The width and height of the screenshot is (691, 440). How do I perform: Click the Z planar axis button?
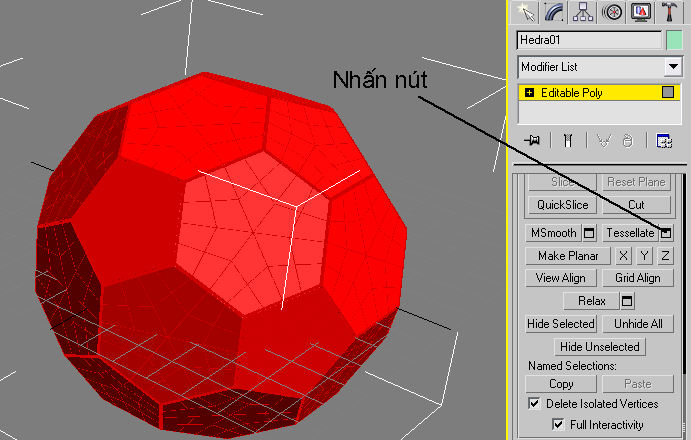click(665, 256)
